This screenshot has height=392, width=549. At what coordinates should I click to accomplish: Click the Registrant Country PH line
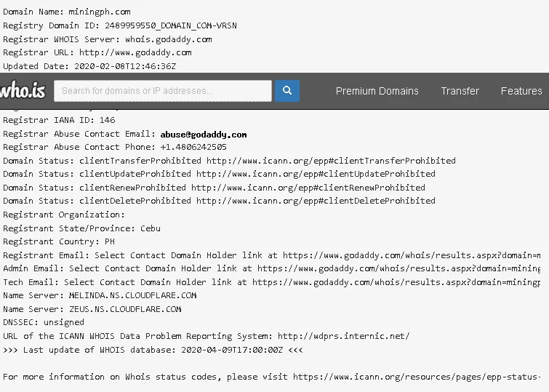(59, 241)
